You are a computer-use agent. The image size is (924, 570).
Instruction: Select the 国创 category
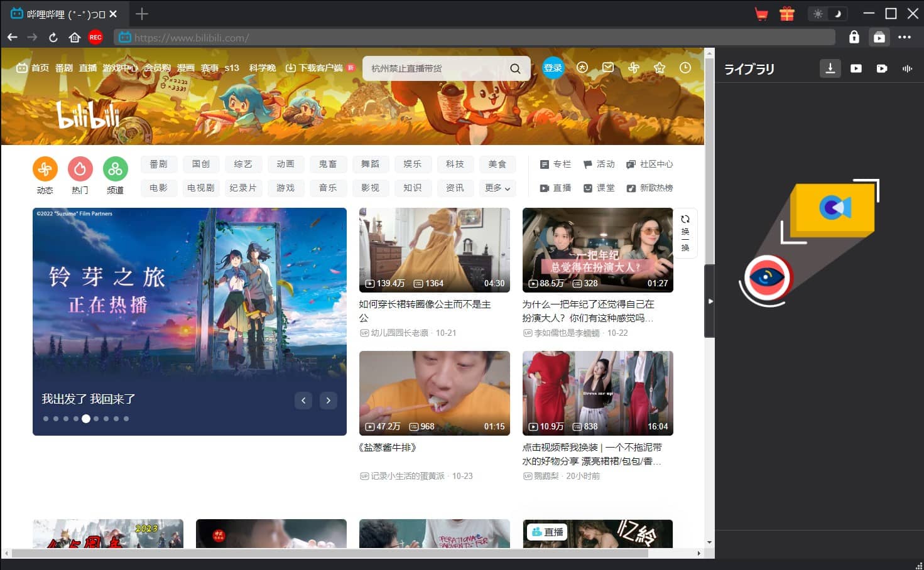[201, 164]
